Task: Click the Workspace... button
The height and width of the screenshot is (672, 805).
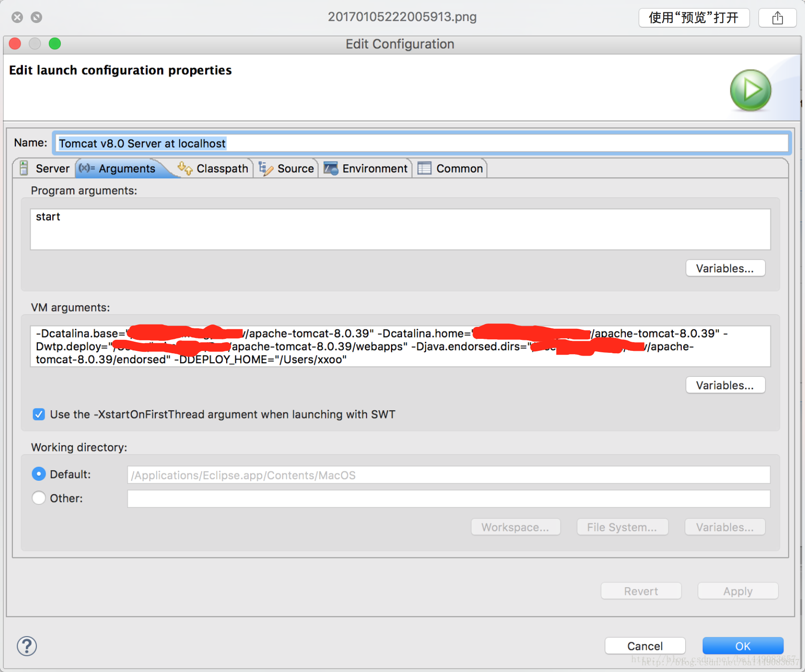Action: coord(516,527)
